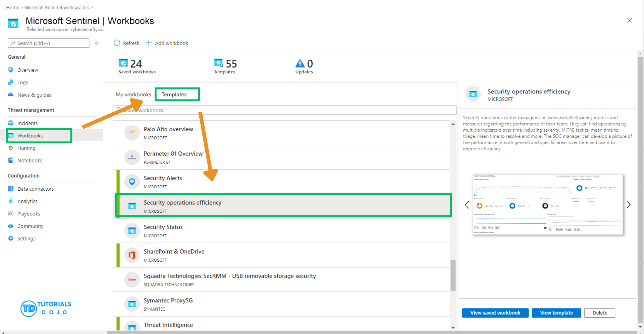
Task: Select the Threat Intelligence template row
Action: pos(284,324)
